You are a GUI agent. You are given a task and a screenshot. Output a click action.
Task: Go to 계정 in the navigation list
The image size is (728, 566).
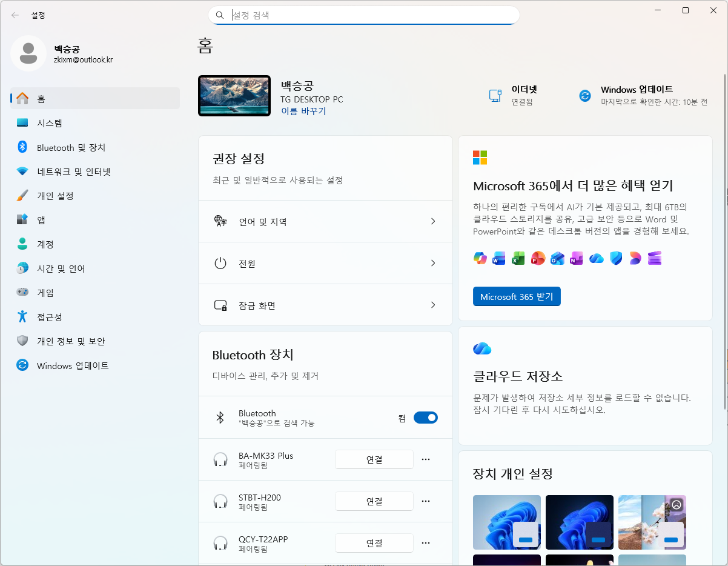point(45,244)
